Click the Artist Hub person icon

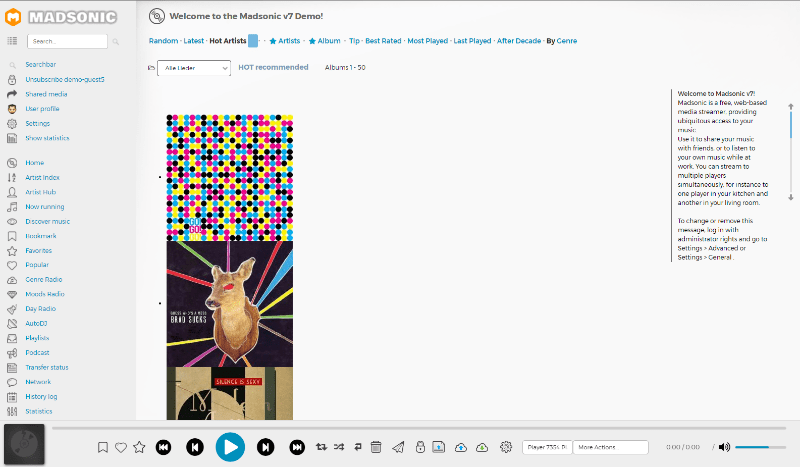12,192
